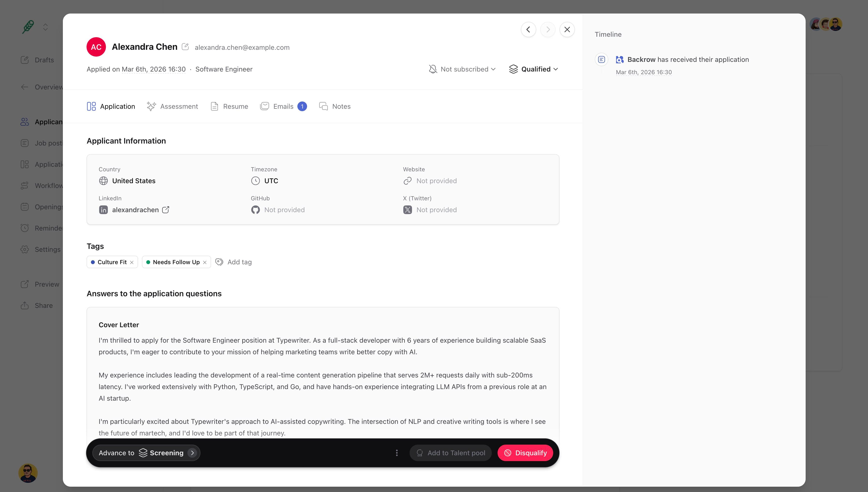This screenshot has width=868, height=492.
Task: Click the AC avatar circle
Action: pyautogui.click(x=96, y=47)
